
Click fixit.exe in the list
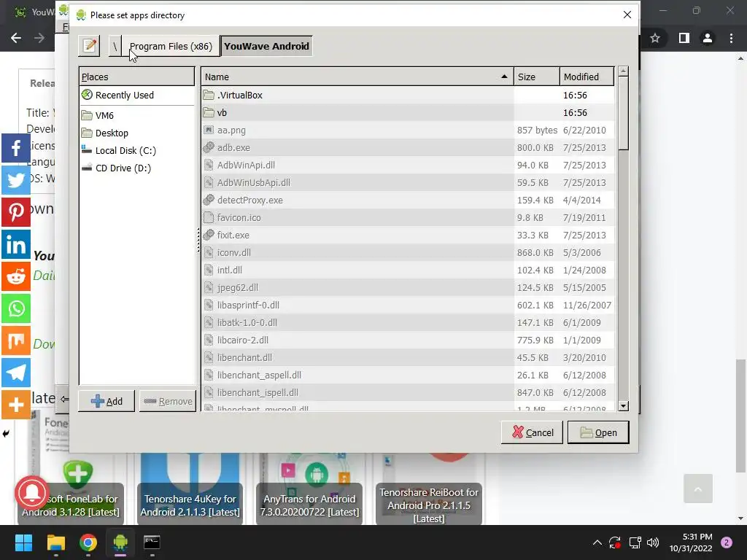407,235
